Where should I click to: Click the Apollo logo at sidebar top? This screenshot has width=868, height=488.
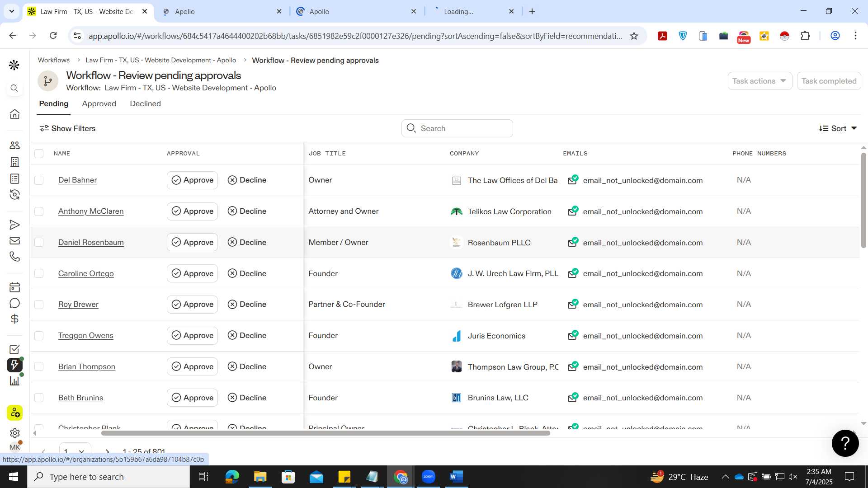click(x=14, y=65)
